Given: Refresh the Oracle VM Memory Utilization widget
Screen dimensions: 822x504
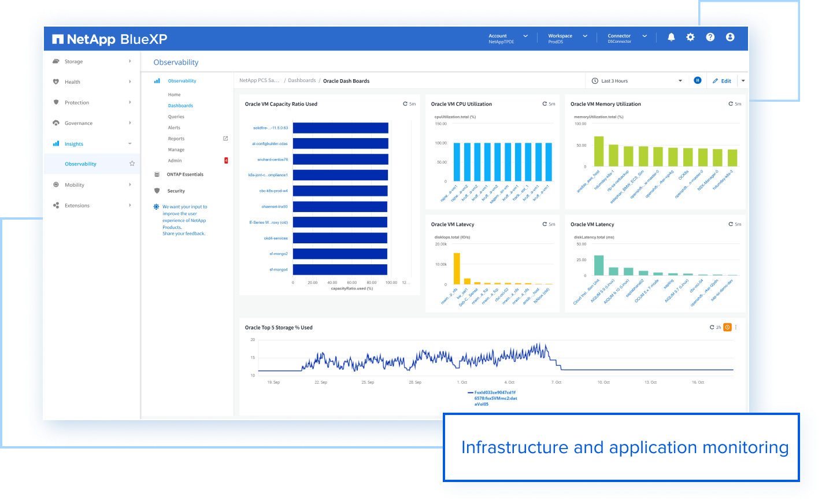Looking at the screenshot, I should pyautogui.click(x=731, y=104).
